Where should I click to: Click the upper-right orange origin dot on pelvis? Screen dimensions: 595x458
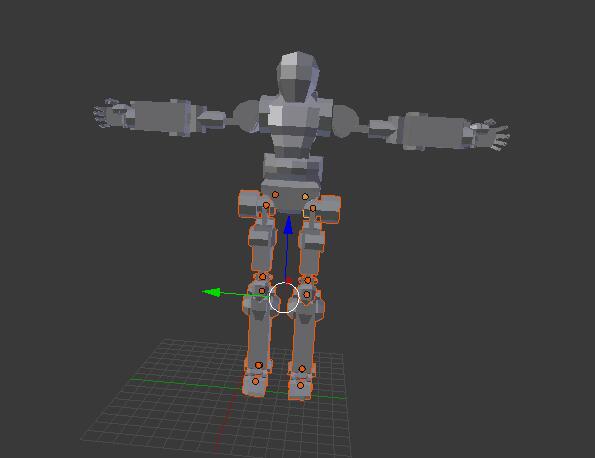pyautogui.click(x=305, y=197)
